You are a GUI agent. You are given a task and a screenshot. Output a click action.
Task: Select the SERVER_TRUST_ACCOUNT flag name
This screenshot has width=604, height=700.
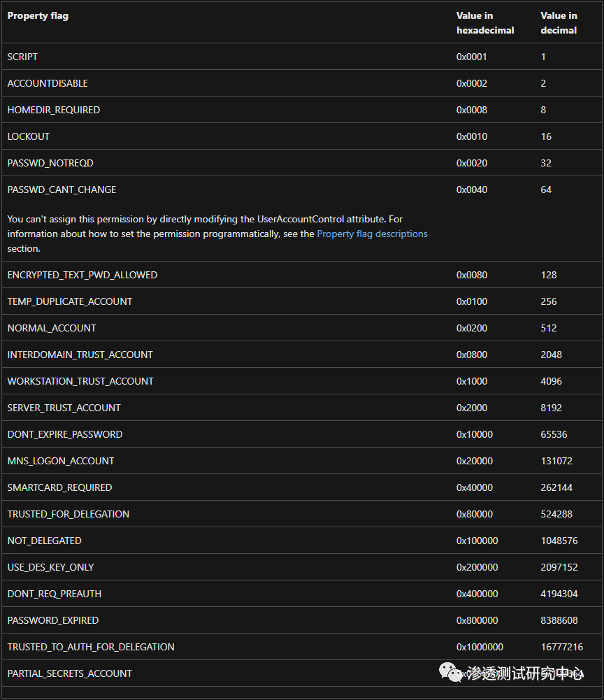tap(64, 408)
